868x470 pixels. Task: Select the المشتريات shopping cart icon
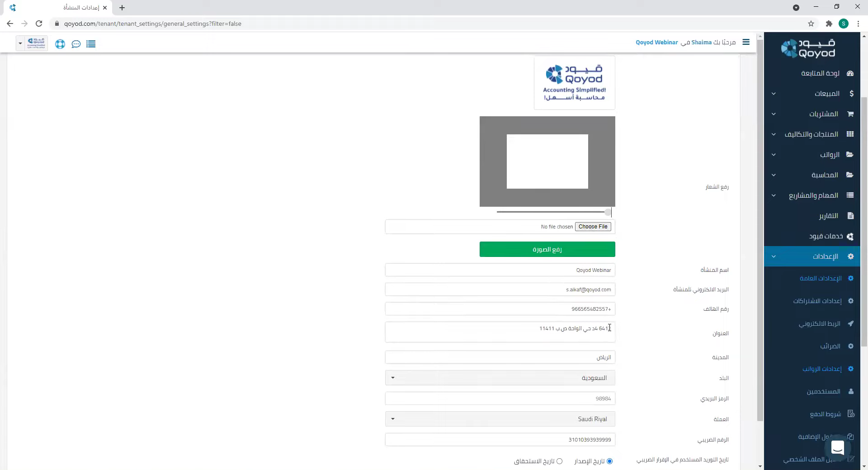850,114
